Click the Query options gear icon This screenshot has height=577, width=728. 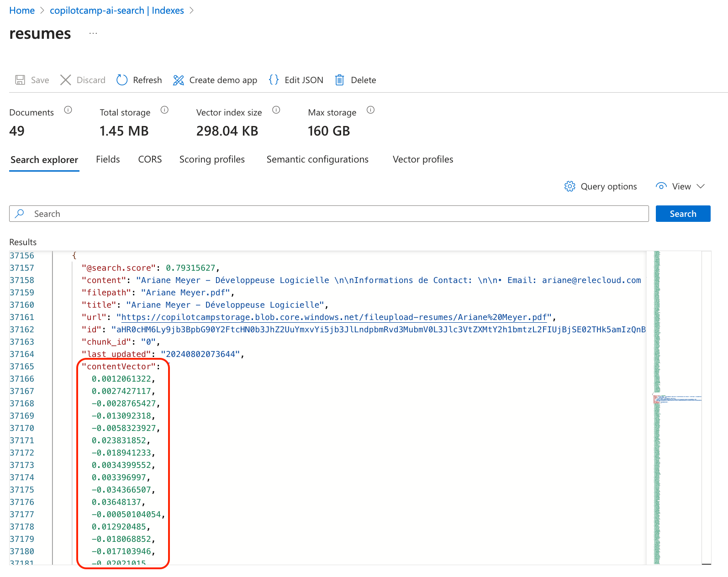pyautogui.click(x=570, y=186)
